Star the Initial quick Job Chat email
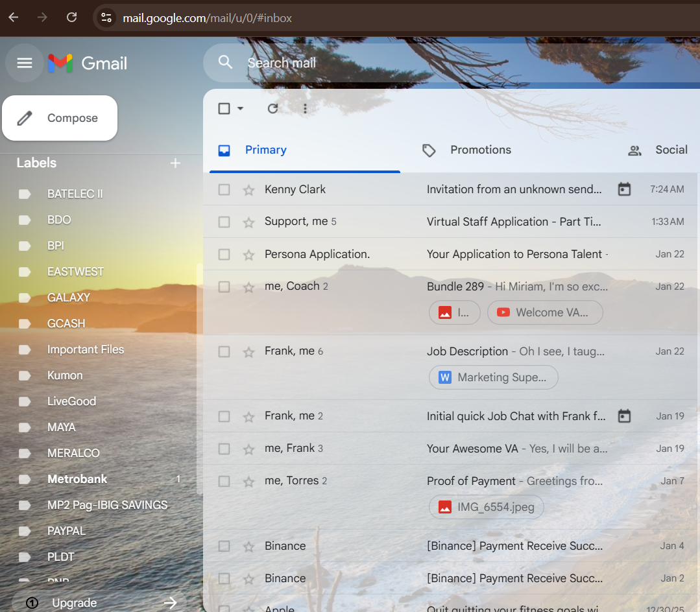The height and width of the screenshot is (612, 700). coord(248,417)
